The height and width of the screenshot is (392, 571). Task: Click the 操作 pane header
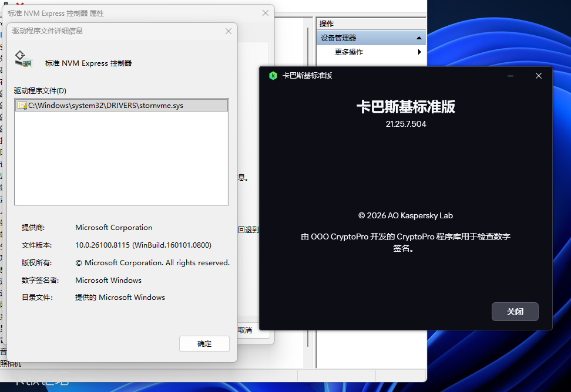(371, 24)
